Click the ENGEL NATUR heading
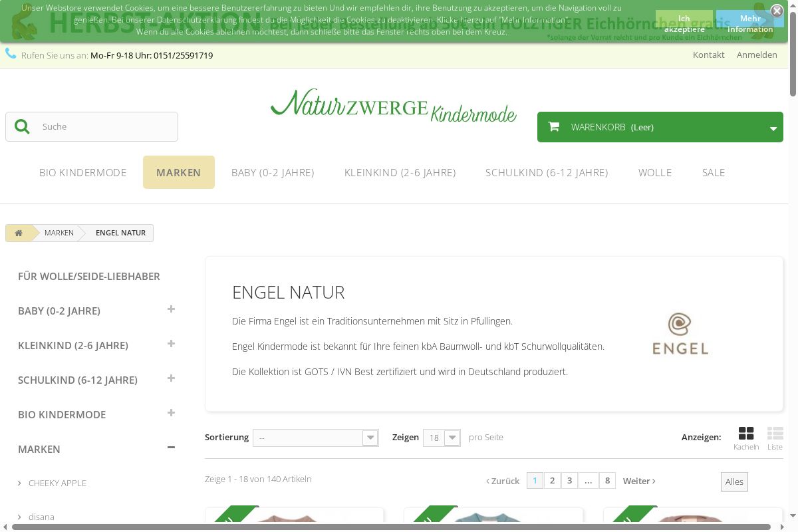This screenshot has height=532, width=798. pyautogui.click(x=289, y=293)
